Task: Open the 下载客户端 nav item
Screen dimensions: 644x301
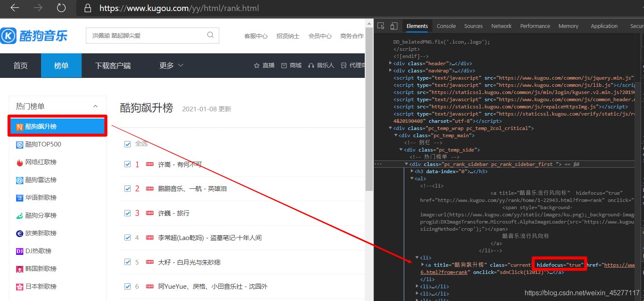Action: pos(113,66)
